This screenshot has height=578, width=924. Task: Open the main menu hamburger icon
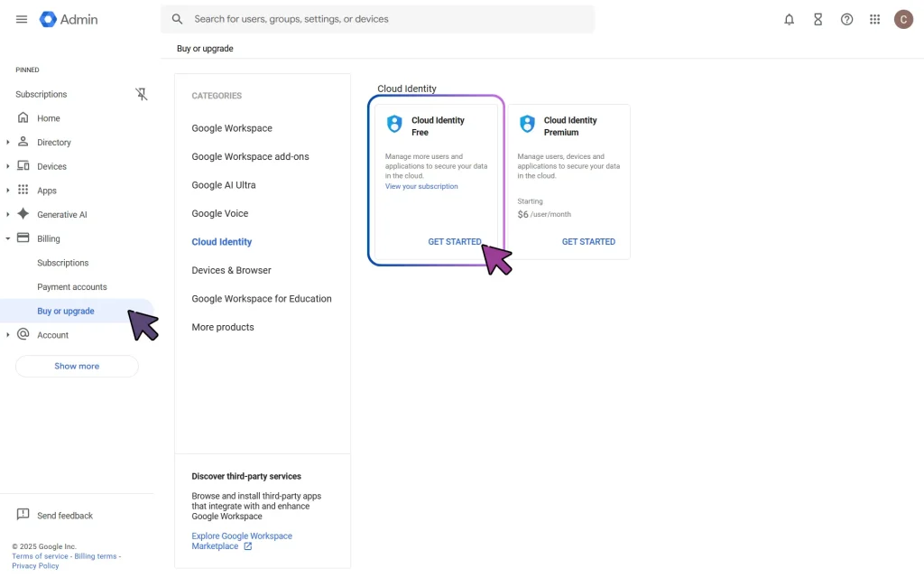pyautogui.click(x=22, y=19)
